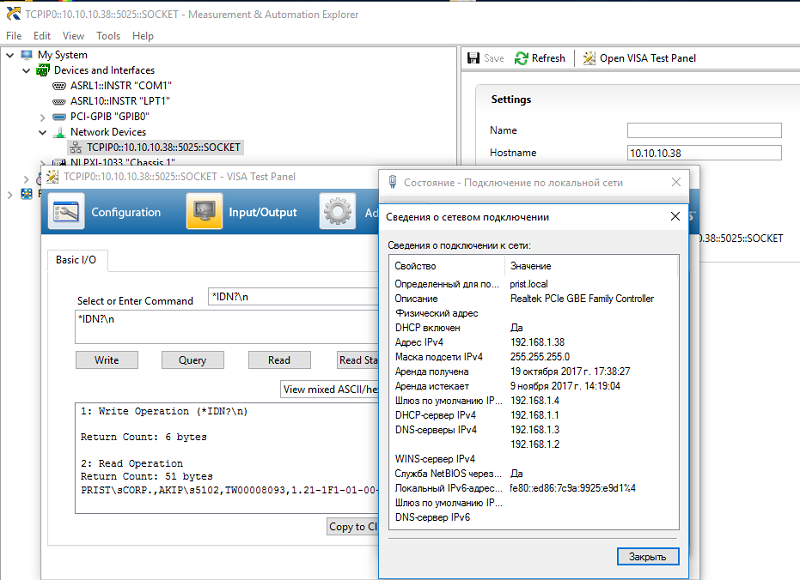
Task: Switch to the Basic I/O tab
Action: click(78, 260)
